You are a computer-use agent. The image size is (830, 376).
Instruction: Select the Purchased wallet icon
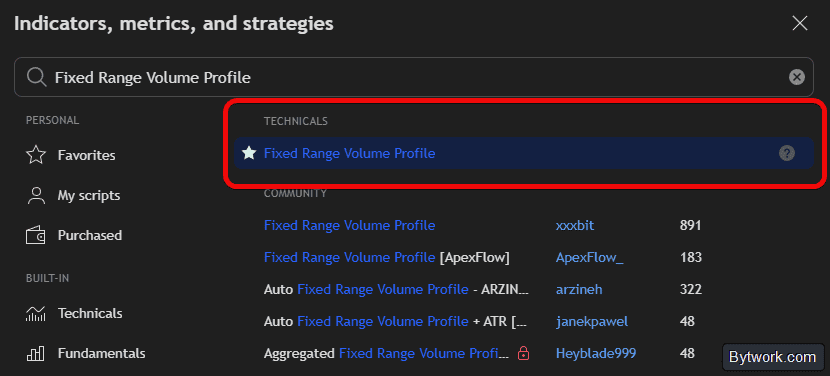36,235
